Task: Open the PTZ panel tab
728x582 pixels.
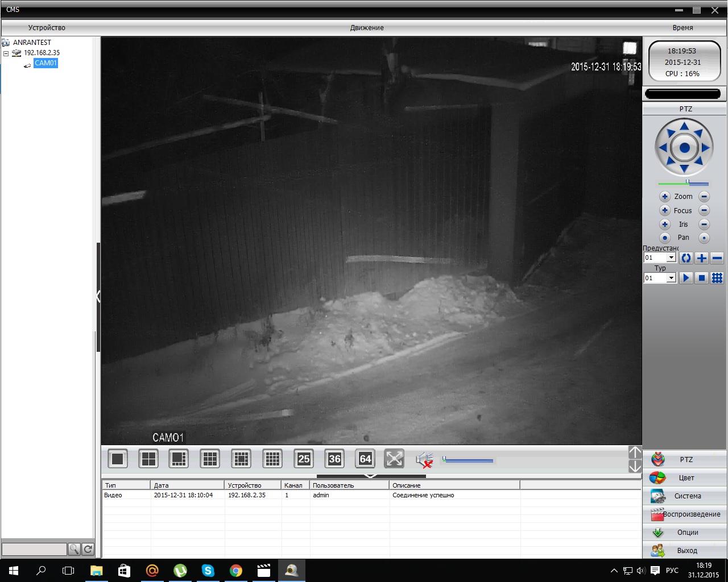Action: click(685, 459)
